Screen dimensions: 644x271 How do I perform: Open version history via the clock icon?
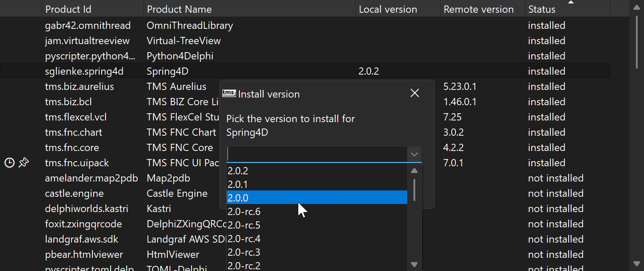(x=9, y=162)
